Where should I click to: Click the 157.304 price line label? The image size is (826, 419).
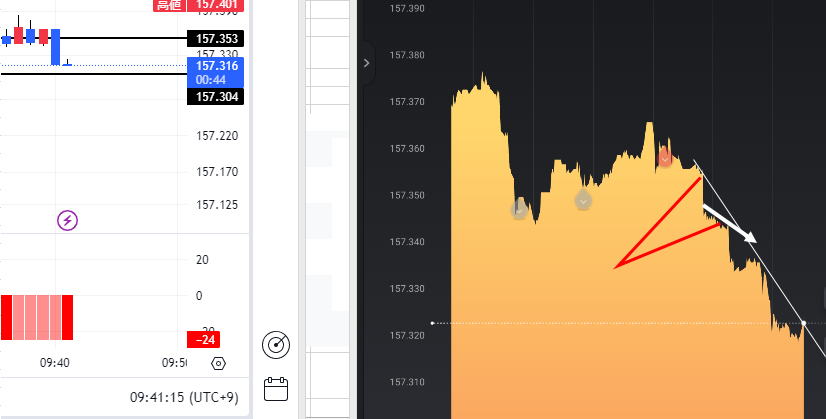tap(216, 97)
